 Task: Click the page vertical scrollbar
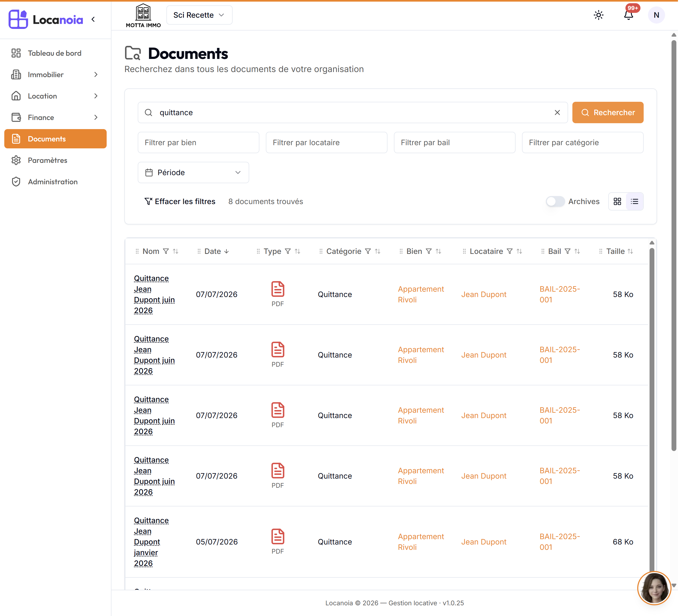pyautogui.click(x=674, y=246)
